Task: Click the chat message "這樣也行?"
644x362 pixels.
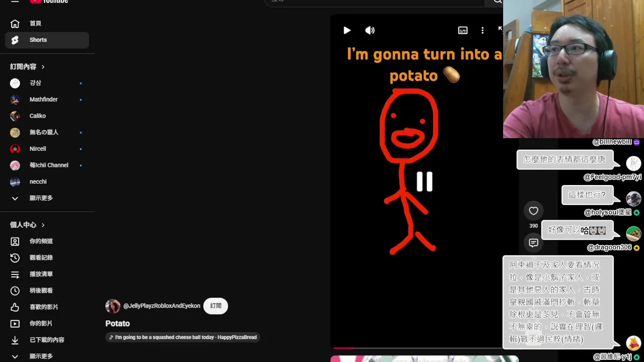Action: click(587, 195)
